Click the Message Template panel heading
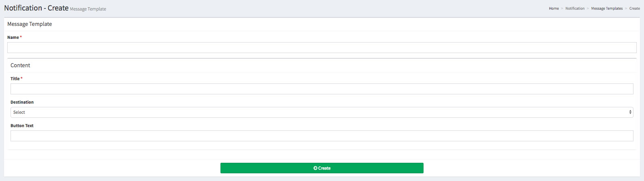This screenshot has width=644, height=181. 30,24
